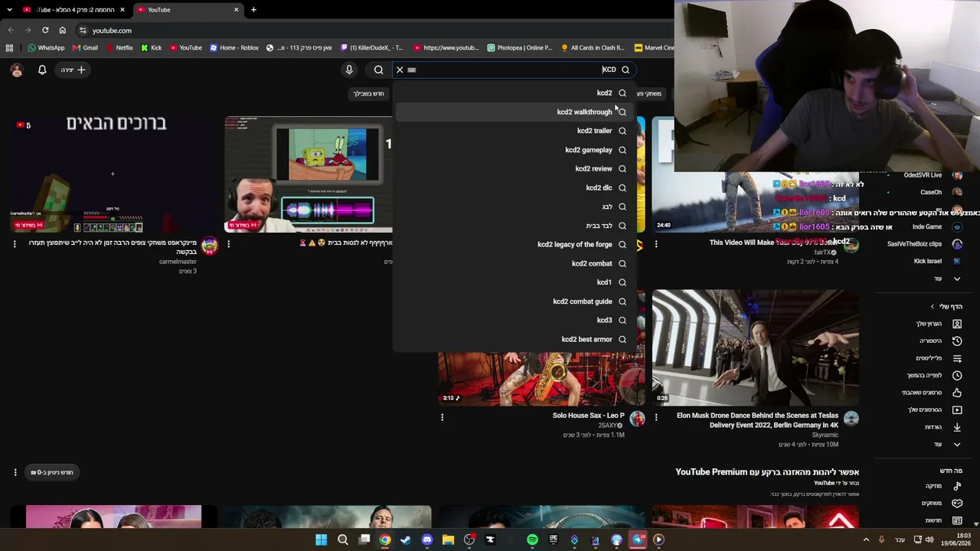Open the Windows Start menu
Viewport: 980px width, 551px height.
pos(322,540)
